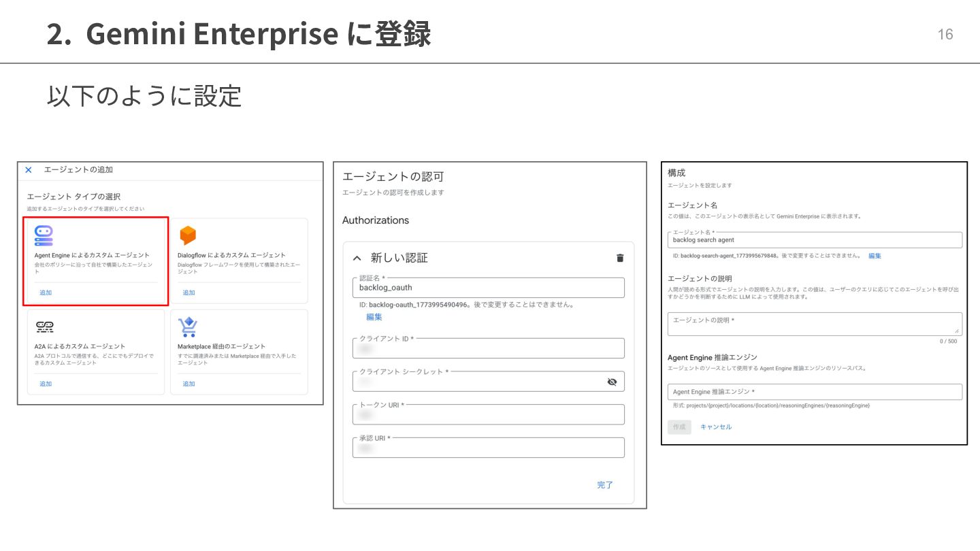Add A2A custom agent via 追加
Viewport: 980px width, 551px height.
pyautogui.click(x=46, y=384)
